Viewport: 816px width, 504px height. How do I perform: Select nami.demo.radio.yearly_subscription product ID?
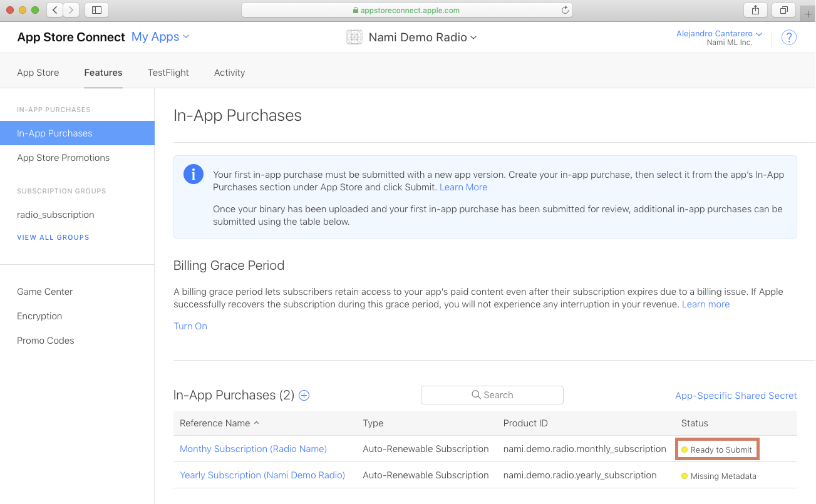pyautogui.click(x=580, y=475)
